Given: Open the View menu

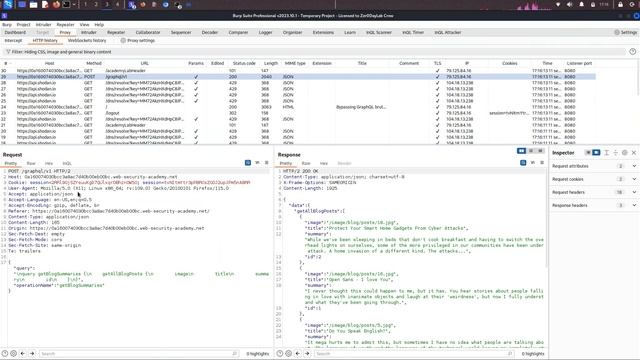Looking at the screenshot, I should tap(84, 24).
